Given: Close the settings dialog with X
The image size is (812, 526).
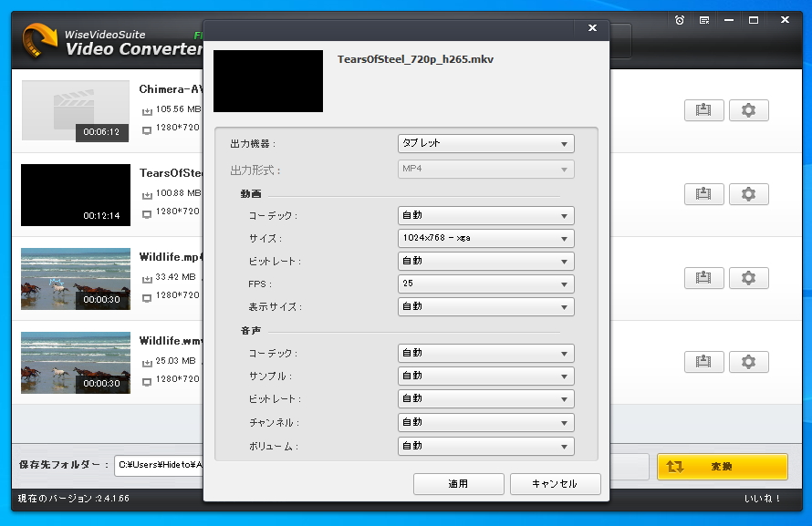Looking at the screenshot, I should (592, 28).
